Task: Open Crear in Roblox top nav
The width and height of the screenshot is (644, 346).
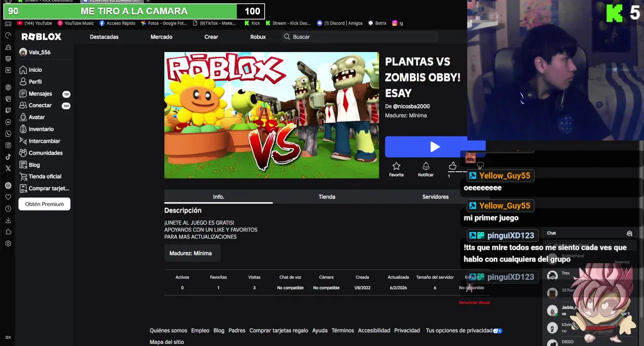Action: [211, 37]
